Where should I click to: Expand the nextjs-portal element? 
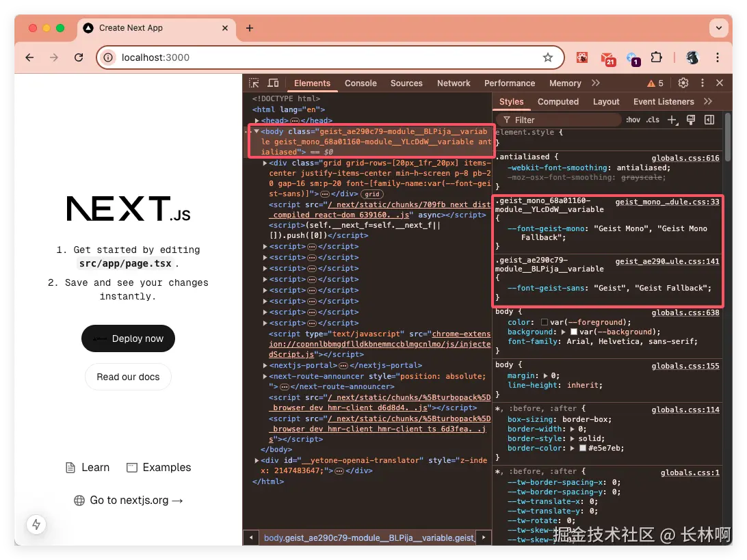pyautogui.click(x=265, y=365)
